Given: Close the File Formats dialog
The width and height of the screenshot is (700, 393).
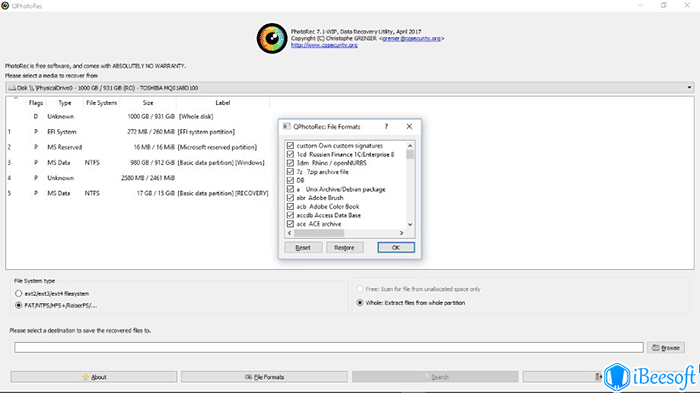Looking at the screenshot, I should [x=409, y=126].
